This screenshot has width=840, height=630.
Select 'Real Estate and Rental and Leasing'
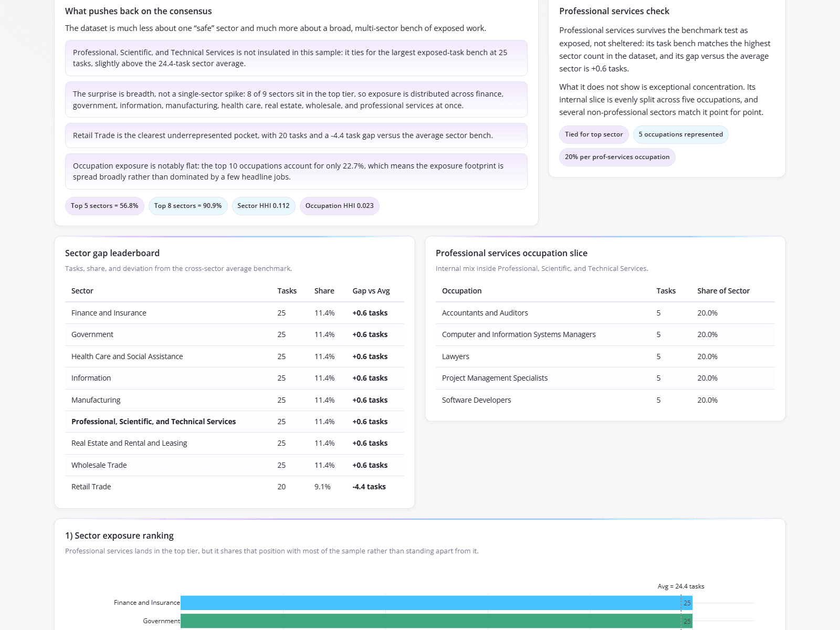[x=129, y=443]
